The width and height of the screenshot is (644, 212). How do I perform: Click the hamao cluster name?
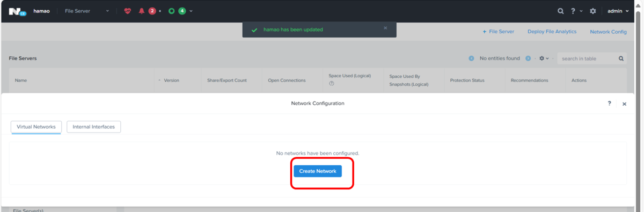(x=41, y=11)
